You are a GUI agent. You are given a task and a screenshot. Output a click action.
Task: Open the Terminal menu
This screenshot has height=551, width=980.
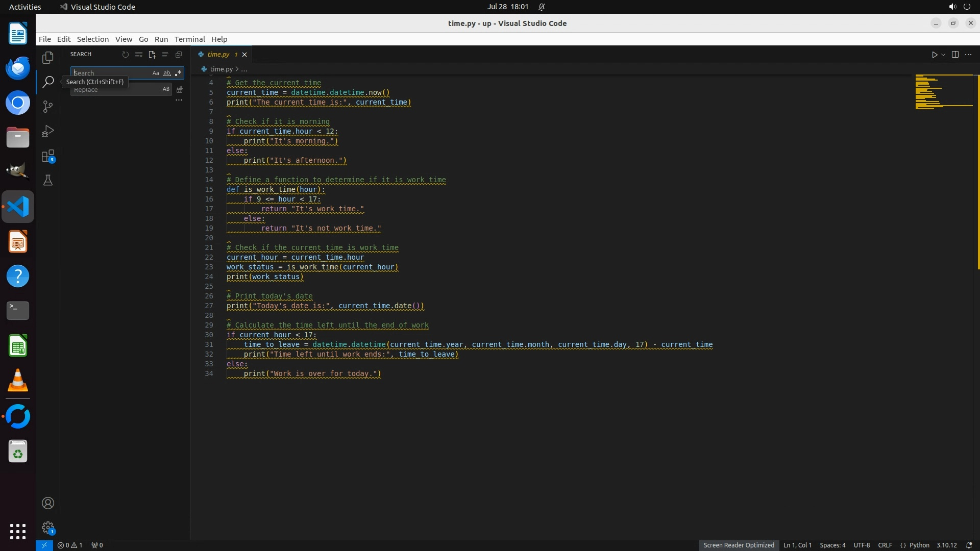pos(189,39)
